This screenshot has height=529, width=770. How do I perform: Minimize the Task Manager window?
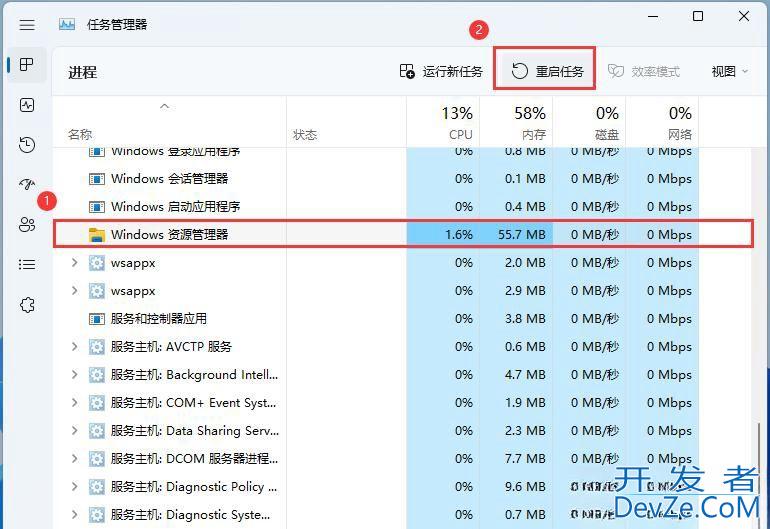653,16
